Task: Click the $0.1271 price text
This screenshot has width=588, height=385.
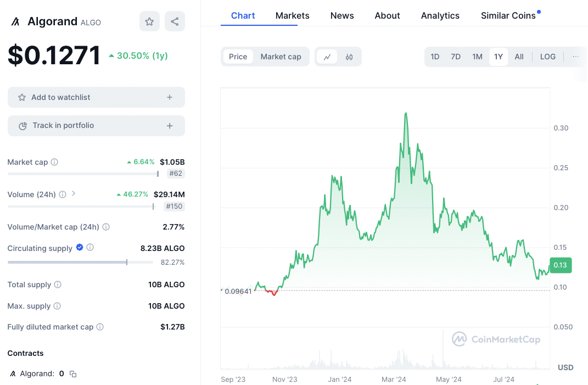Action: tap(54, 55)
